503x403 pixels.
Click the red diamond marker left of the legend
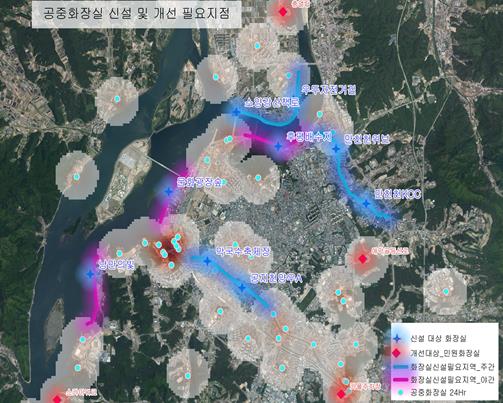[x=341, y=394]
